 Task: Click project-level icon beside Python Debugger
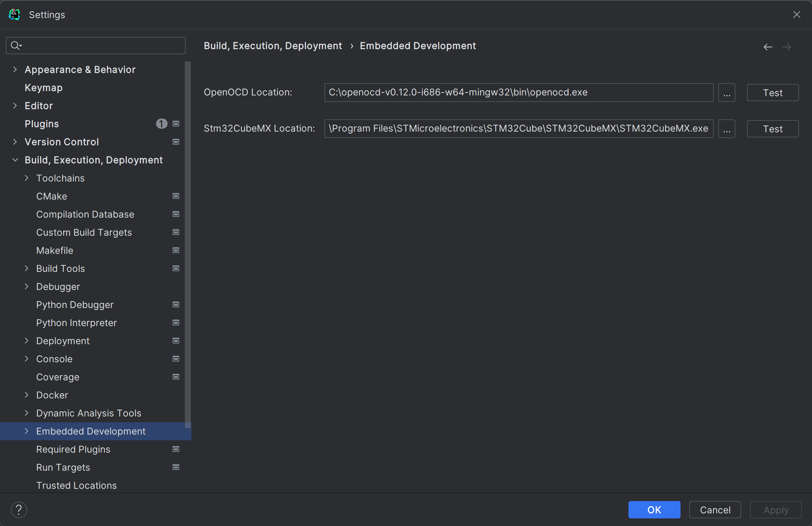click(176, 305)
